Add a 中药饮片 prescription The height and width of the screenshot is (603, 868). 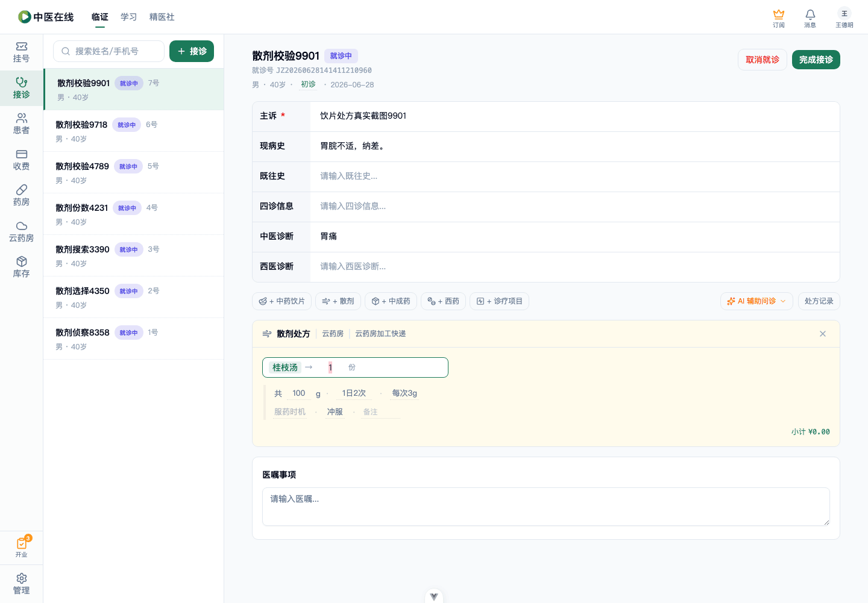coord(281,301)
